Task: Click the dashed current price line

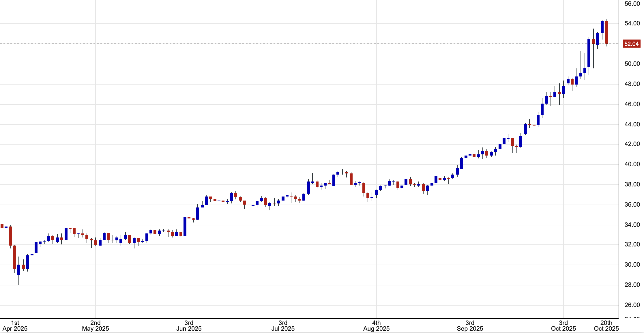Action: (289, 44)
